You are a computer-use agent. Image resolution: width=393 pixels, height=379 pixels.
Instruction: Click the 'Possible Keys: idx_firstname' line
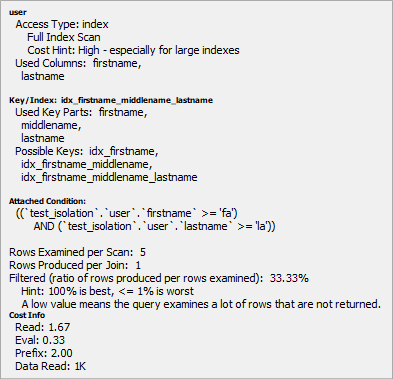pos(87,151)
